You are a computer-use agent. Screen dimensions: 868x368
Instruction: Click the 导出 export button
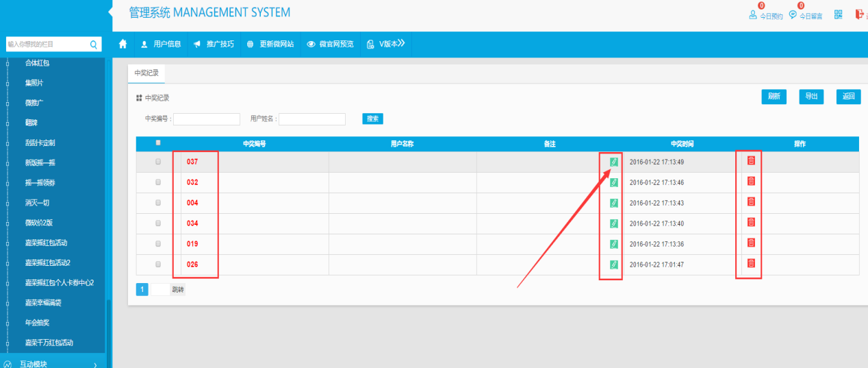[x=811, y=97]
